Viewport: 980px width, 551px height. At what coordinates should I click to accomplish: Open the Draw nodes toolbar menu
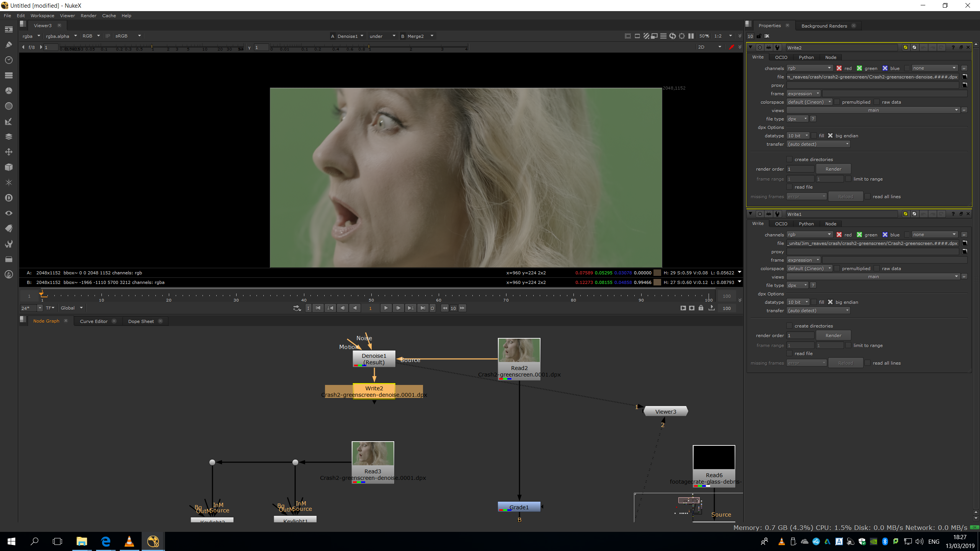tap(8, 45)
